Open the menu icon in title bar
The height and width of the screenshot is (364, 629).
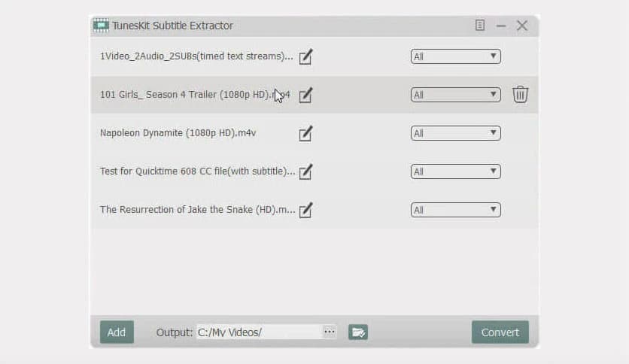[x=480, y=26]
